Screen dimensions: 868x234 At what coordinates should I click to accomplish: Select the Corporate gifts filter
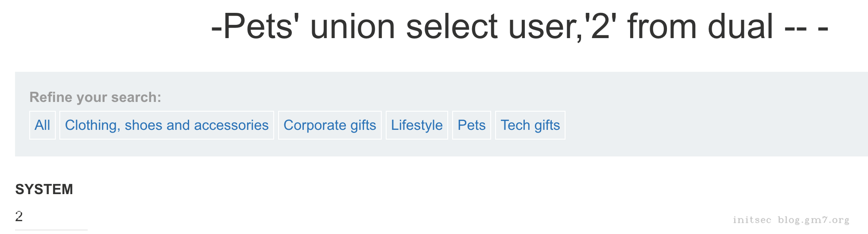pyautogui.click(x=329, y=125)
